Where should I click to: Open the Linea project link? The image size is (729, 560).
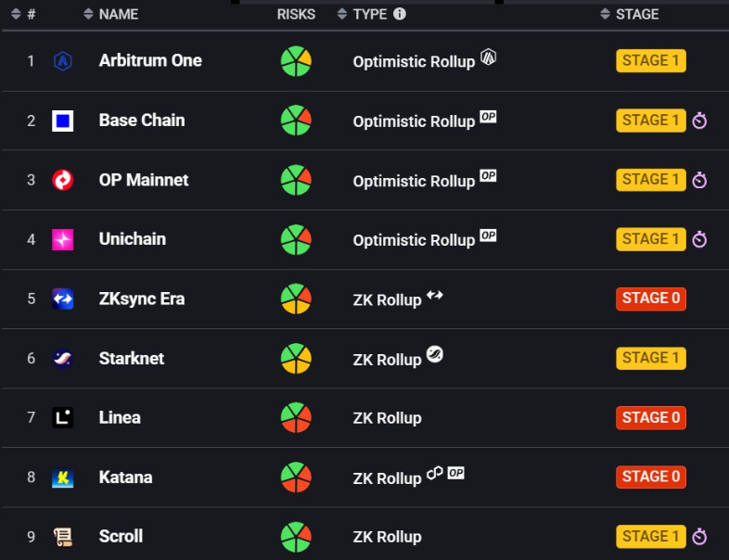(120, 417)
